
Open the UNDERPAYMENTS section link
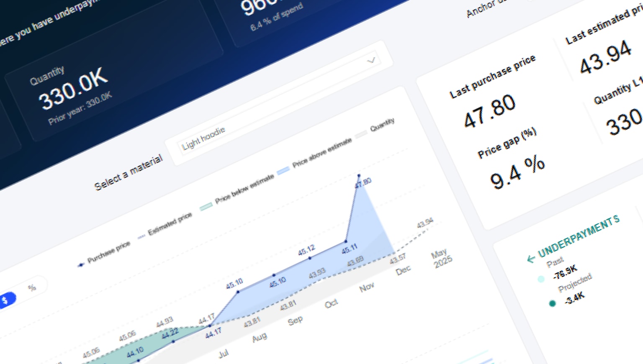point(578,236)
